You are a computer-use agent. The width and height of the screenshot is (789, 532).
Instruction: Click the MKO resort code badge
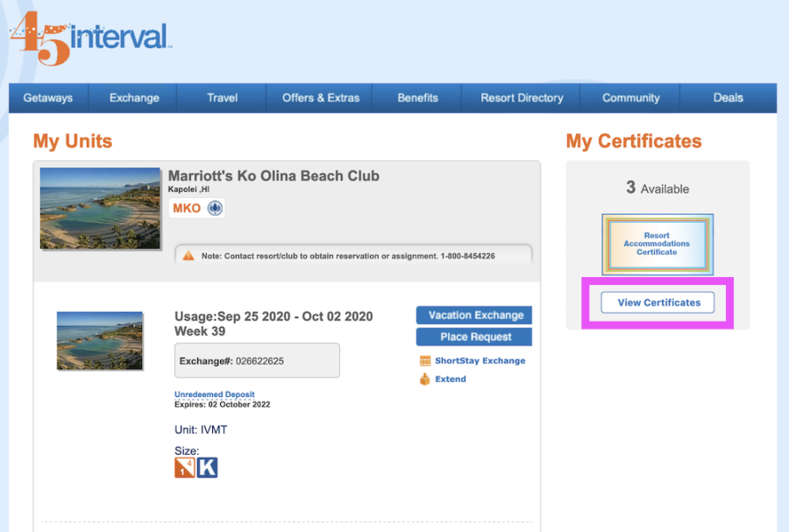(187, 209)
